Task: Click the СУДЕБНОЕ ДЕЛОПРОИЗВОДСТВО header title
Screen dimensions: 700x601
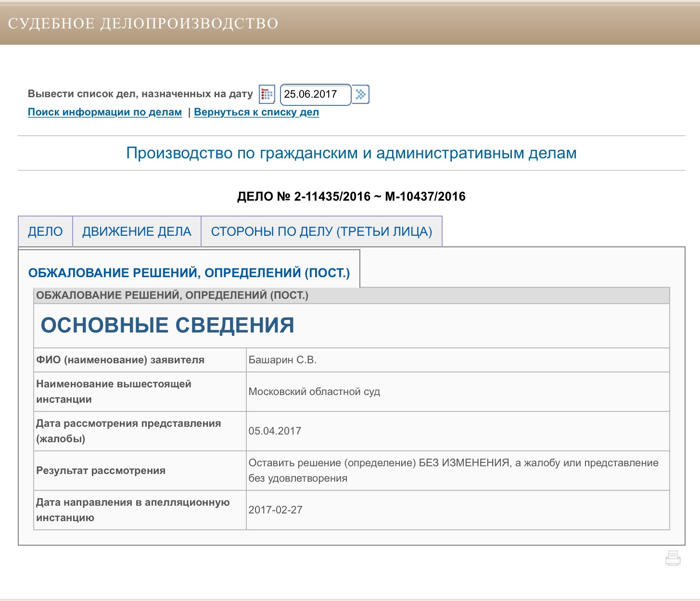Action: [x=143, y=24]
